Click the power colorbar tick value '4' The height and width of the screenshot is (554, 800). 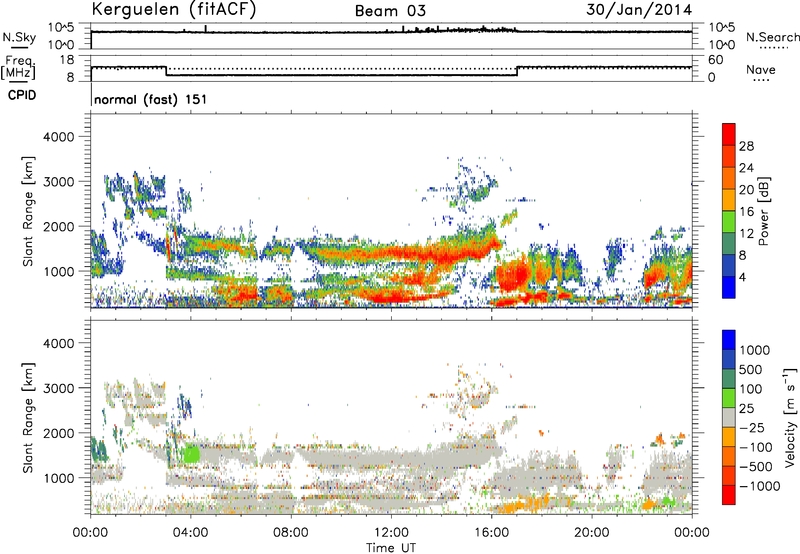coord(743,277)
